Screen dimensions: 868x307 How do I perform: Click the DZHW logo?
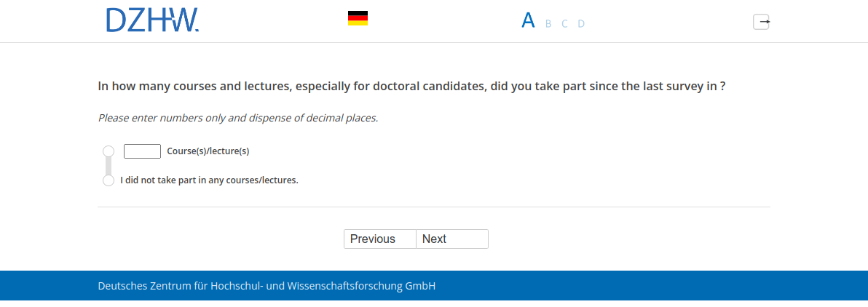tap(151, 20)
